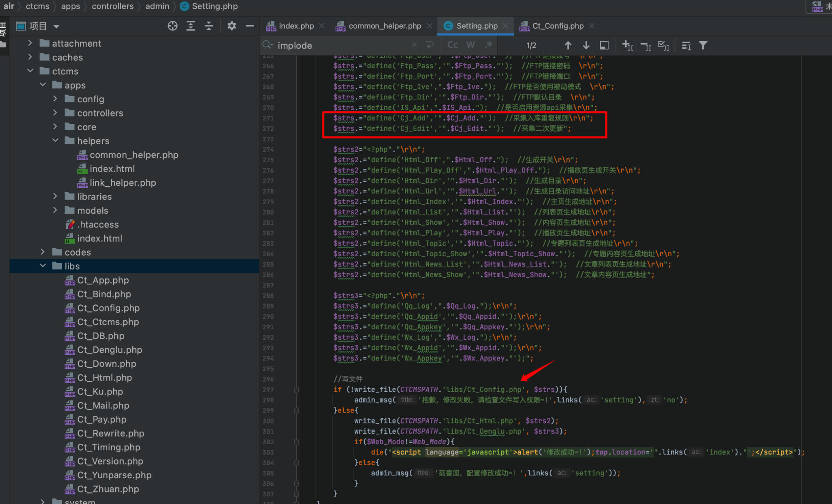Screen dimensions: 832x504
Task: Click the locate current file target icon
Action: tap(172, 26)
